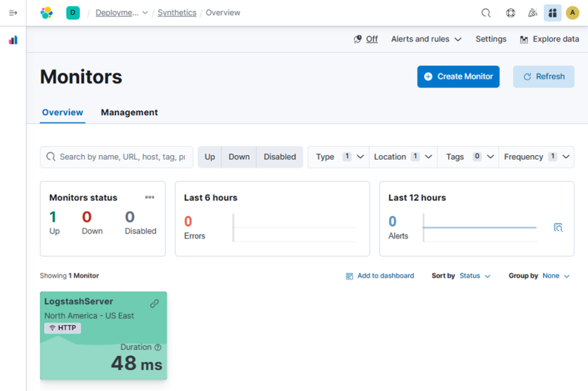This screenshot has width=588, height=391.
Task: Open the Alerts and rules dropdown
Action: point(426,39)
